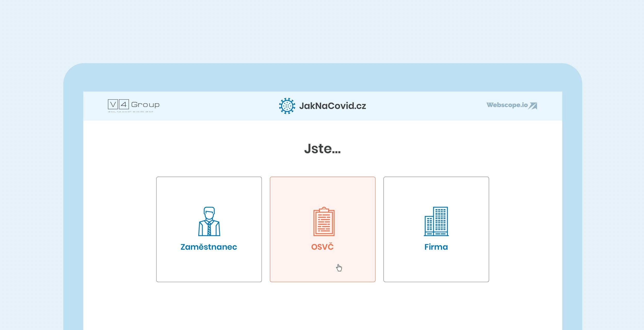Click the businessman employee icon
This screenshot has height=330, width=644.
click(209, 221)
